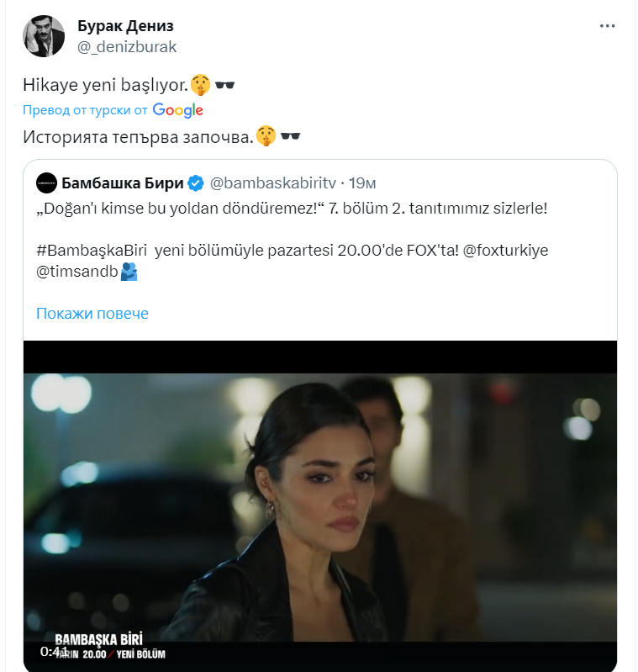Open the #BambaşkaBiri hashtag
The image size is (638, 672).
[92, 251]
